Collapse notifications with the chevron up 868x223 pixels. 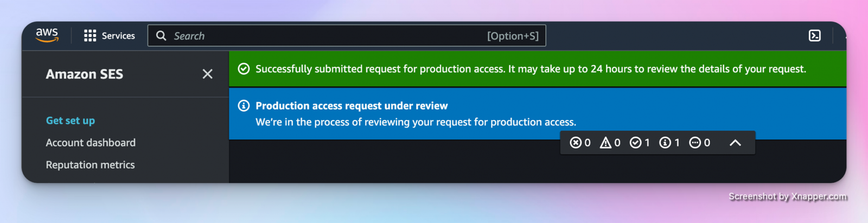pos(735,143)
